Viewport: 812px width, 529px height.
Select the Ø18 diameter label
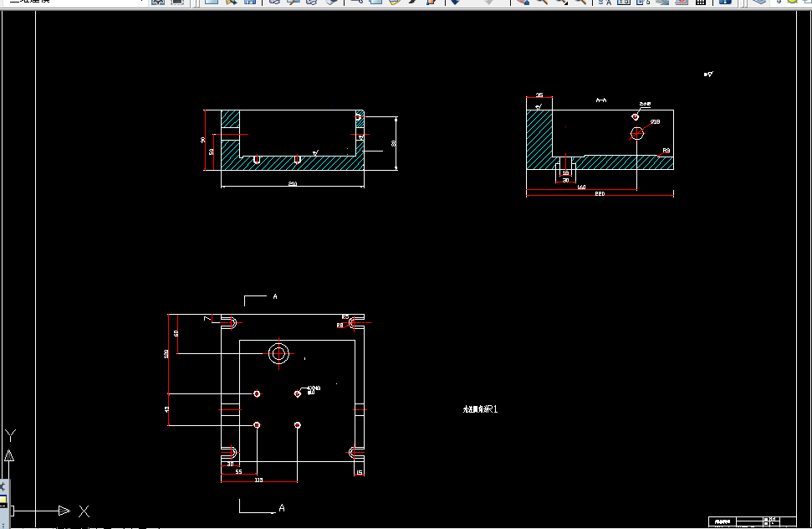click(x=655, y=121)
